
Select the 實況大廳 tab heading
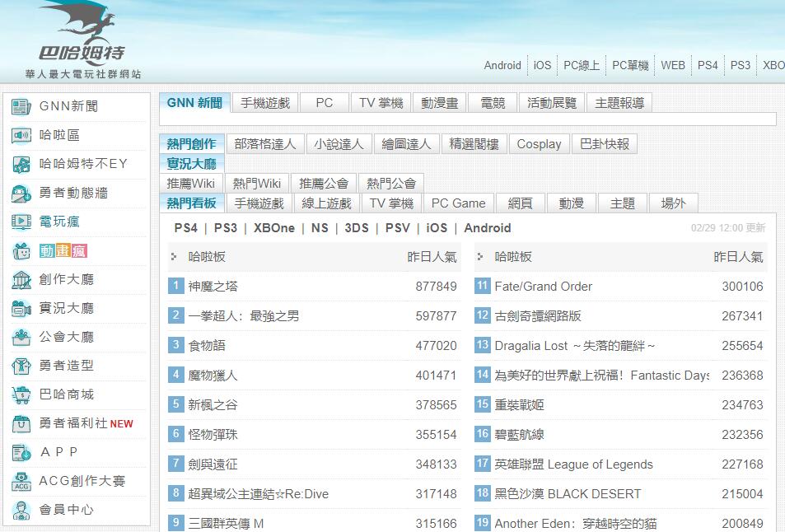tap(192, 164)
